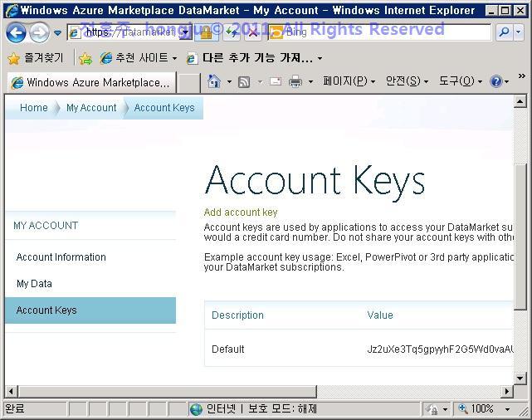Go to My Account breadcrumb link

click(x=91, y=108)
